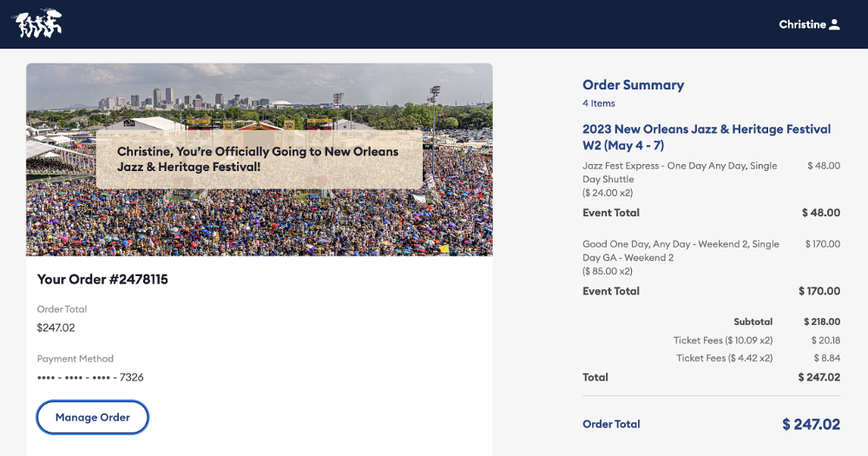
Task: Select the Good One Day GA Weekend 2 item
Action: click(681, 251)
